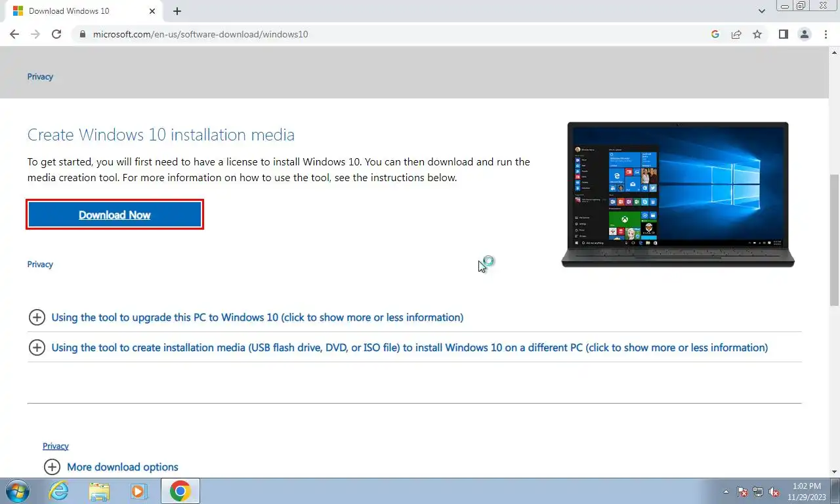
Task: Click the Download Now button
Action: [x=115, y=215]
